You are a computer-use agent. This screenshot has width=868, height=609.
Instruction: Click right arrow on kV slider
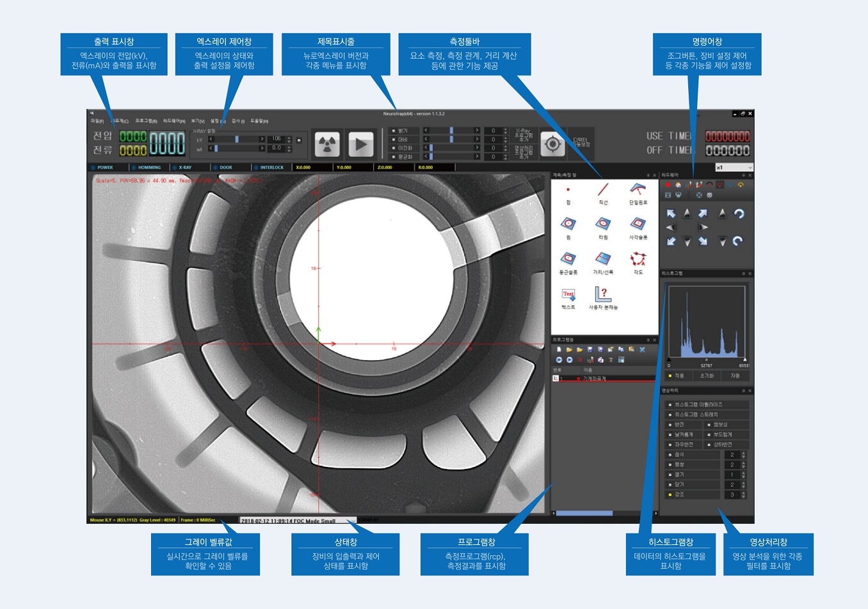click(x=262, y=139)
